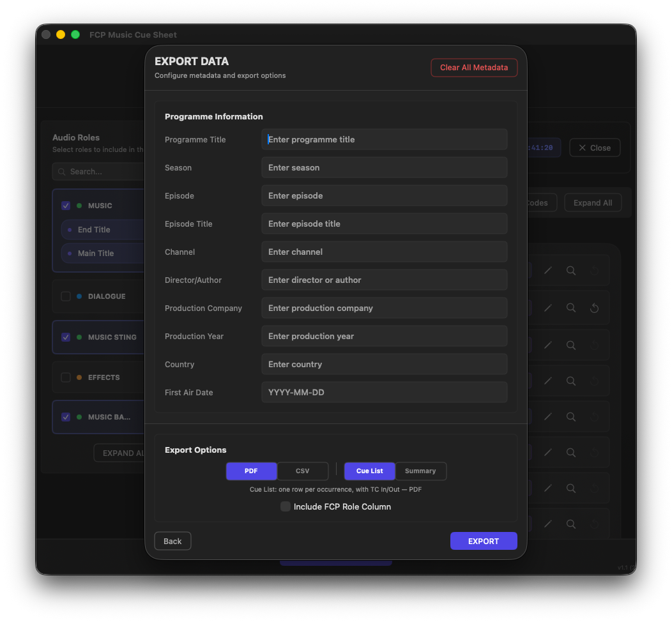Uncheck the MUSIC STING role checkbox
672x622 pixels.
point(66,337)
